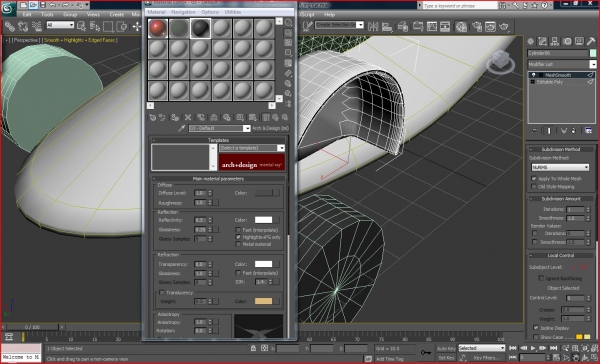Image resolution: width=600 pixels, height=364 pixels.
Task: Open the Motion command panel tab
Action: pyautogui.click(x=567, y=41)
